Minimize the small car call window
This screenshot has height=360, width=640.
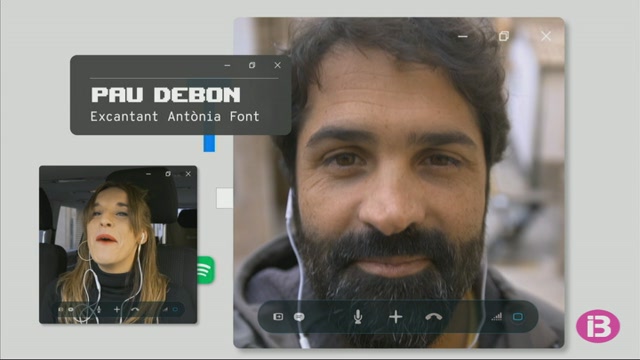149,174
